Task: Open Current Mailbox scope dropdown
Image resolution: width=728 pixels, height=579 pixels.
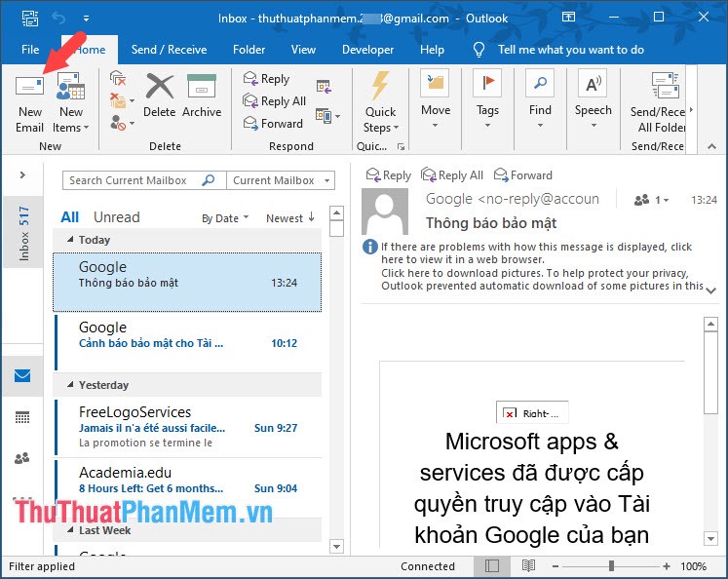Action: click(x=281, y=180)
